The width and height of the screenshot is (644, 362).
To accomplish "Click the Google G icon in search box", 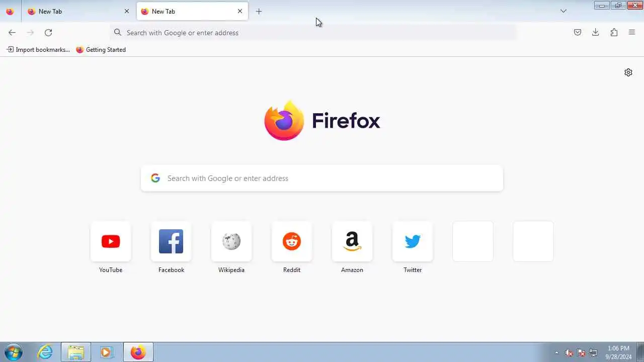I will (155, 178).
